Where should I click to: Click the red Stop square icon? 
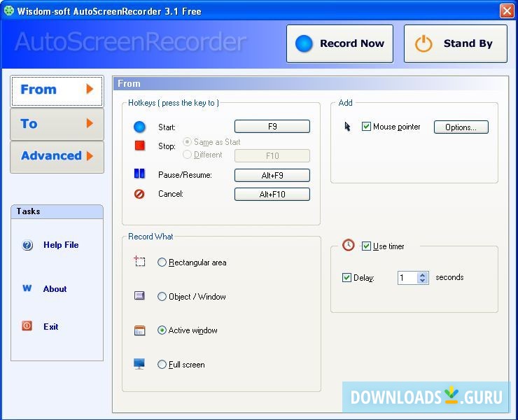pyautogui.click(x=140, y=146)
